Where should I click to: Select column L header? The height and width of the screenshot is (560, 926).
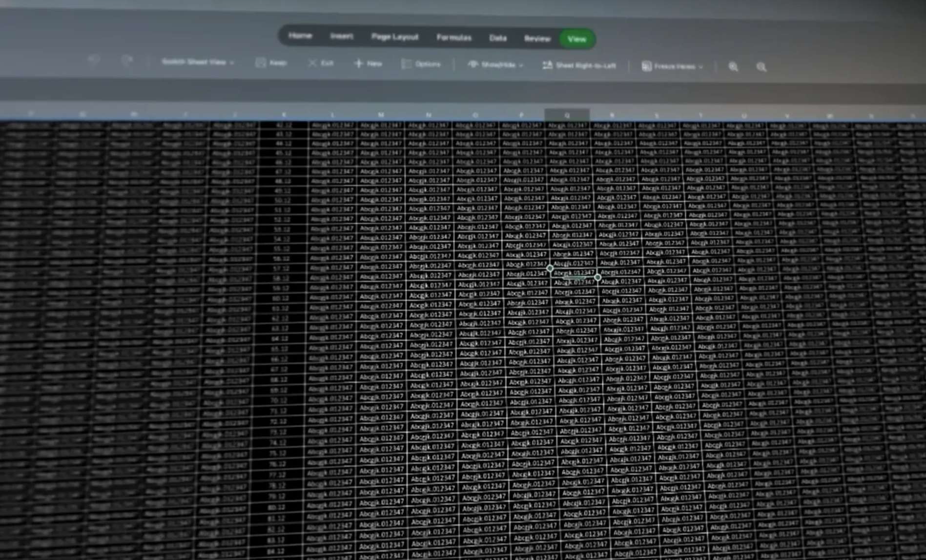click(x=332, y=115)
